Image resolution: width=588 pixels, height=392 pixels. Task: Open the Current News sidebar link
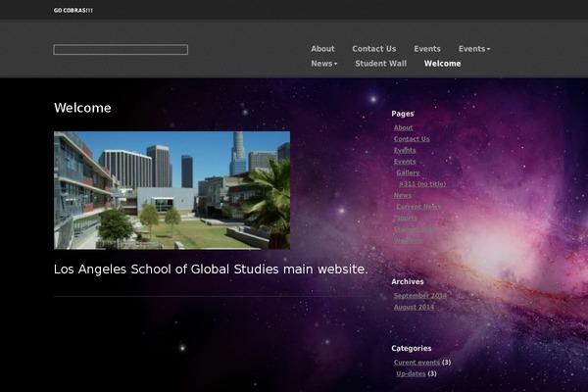pos(418,207)
